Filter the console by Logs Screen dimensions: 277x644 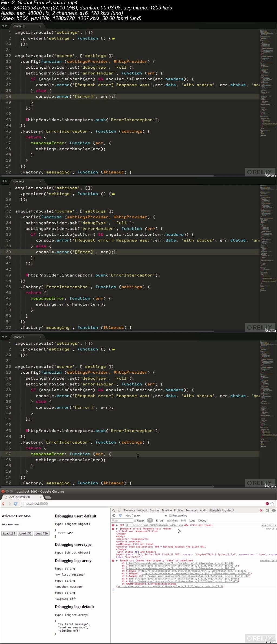click(x=192, y=520)
